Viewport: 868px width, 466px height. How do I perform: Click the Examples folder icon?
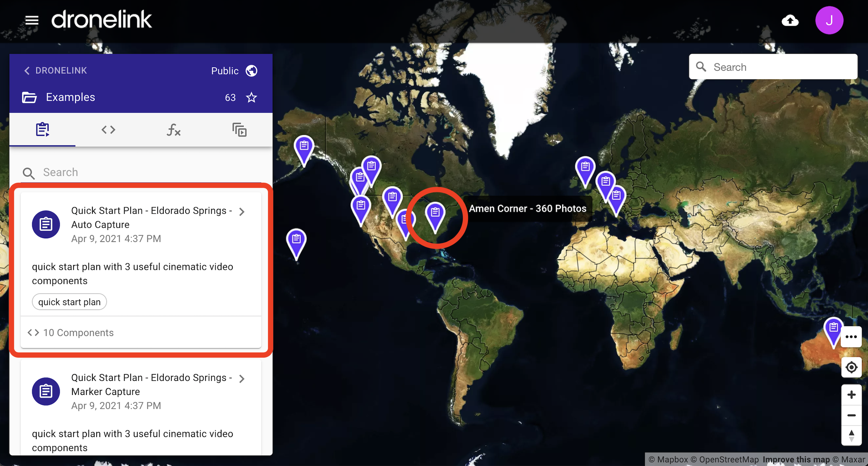pyautogui.click(x=29, y=97)
